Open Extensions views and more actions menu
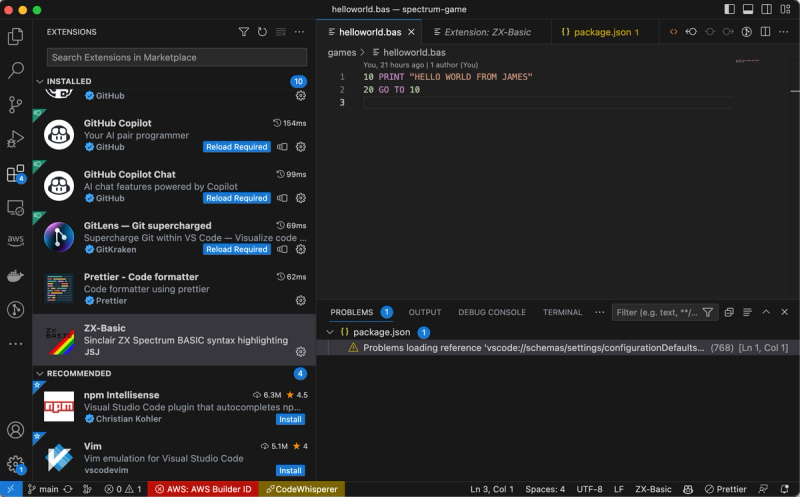This screenshot has height=497, width=800. point(299,32)
